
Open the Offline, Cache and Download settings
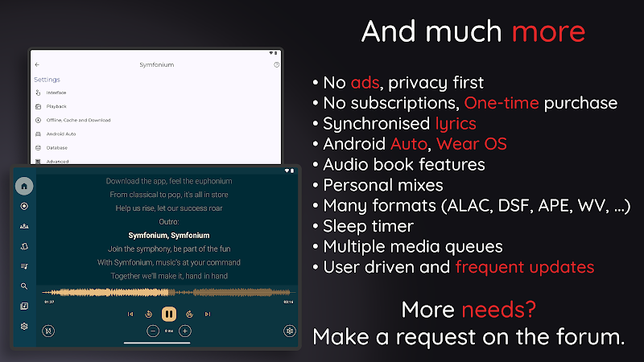point(78,120)
